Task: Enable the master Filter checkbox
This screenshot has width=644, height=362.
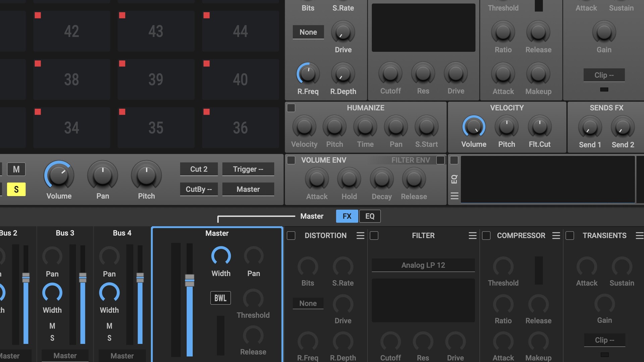Action: click(x=374, y=236)
